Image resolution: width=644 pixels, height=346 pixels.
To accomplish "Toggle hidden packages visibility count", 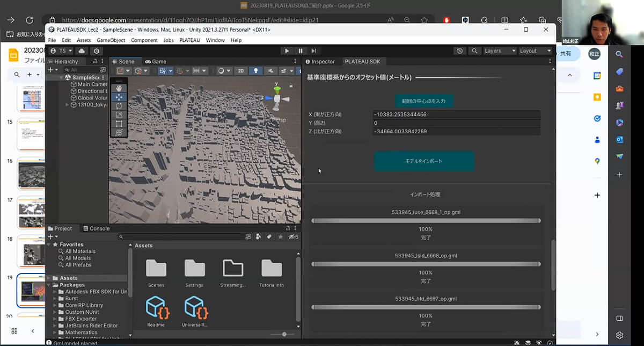I will coord(294,236).
